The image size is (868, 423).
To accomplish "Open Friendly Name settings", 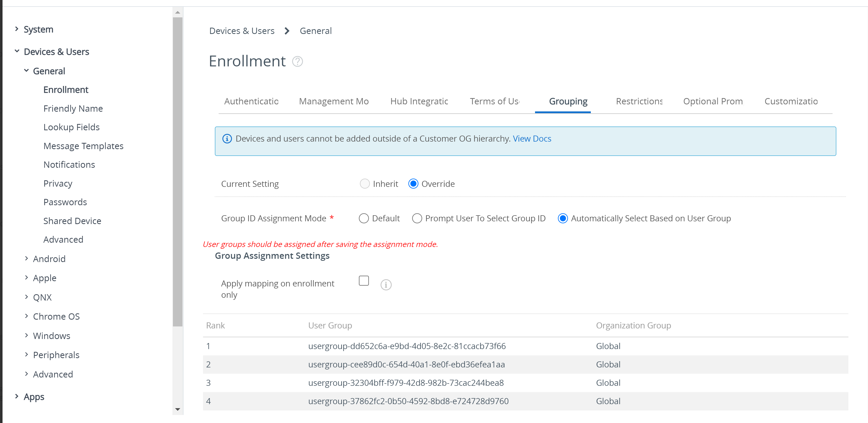I will click(73, 109).
